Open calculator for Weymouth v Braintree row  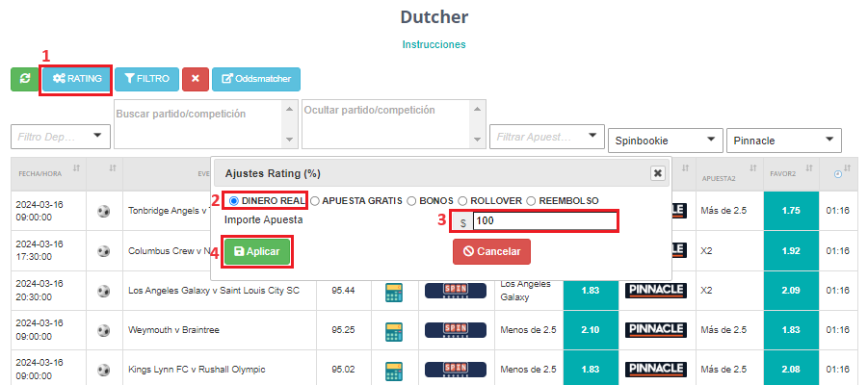[x=394, y=331]
